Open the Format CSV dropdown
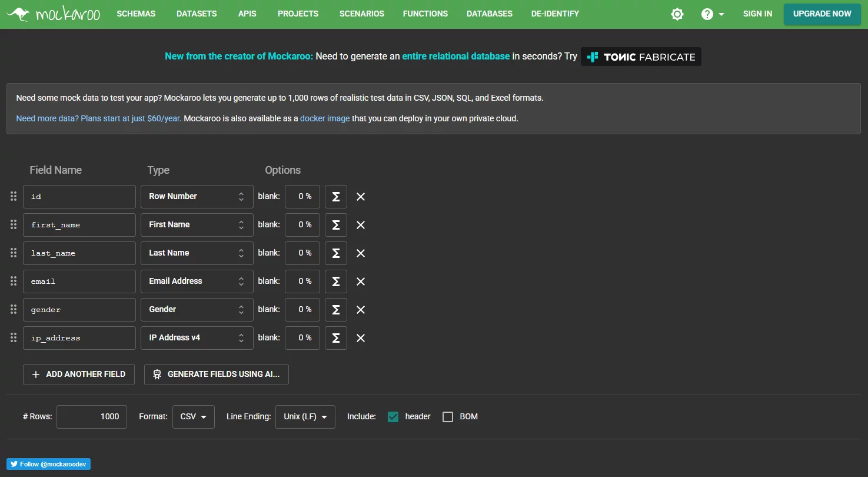The width and height of the screenshot is (868, 477). pyautogui.click(x=193, y=417)
